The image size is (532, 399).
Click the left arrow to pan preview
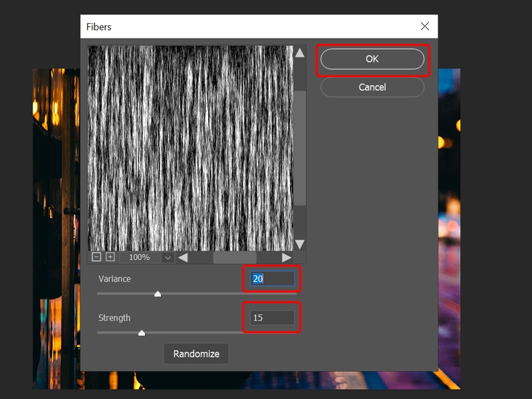coord(182,255)
